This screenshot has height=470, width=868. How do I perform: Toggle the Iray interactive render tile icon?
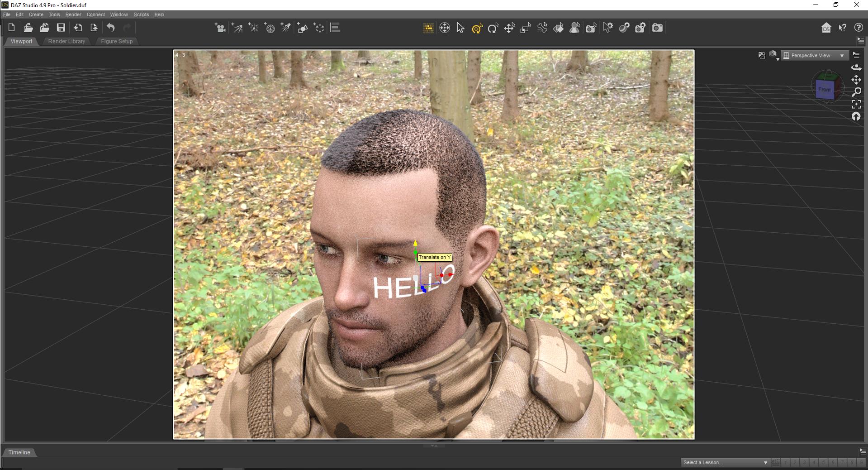click(x=428, y=28)
